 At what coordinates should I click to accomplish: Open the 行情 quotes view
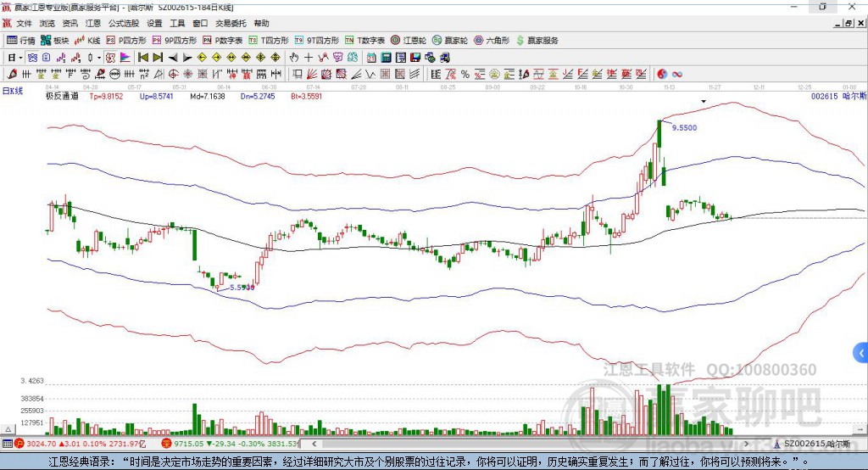[21, 41]
